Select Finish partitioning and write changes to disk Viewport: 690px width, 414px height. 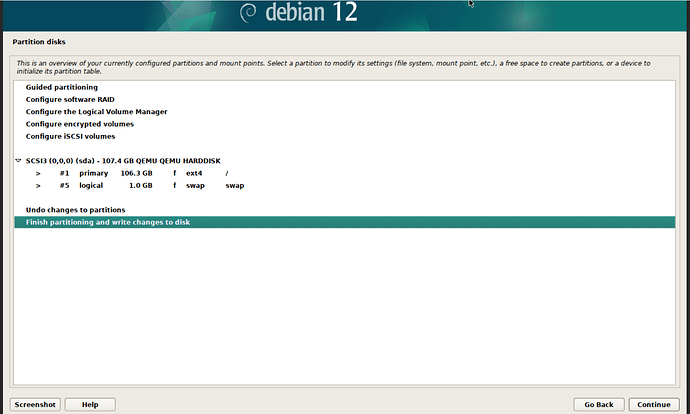point(345,222)
